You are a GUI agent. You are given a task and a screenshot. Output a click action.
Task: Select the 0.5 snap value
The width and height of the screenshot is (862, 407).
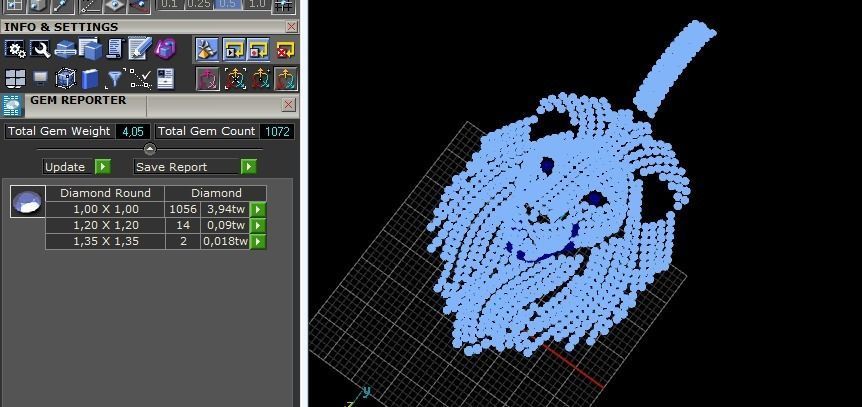(x=227, y=4)
